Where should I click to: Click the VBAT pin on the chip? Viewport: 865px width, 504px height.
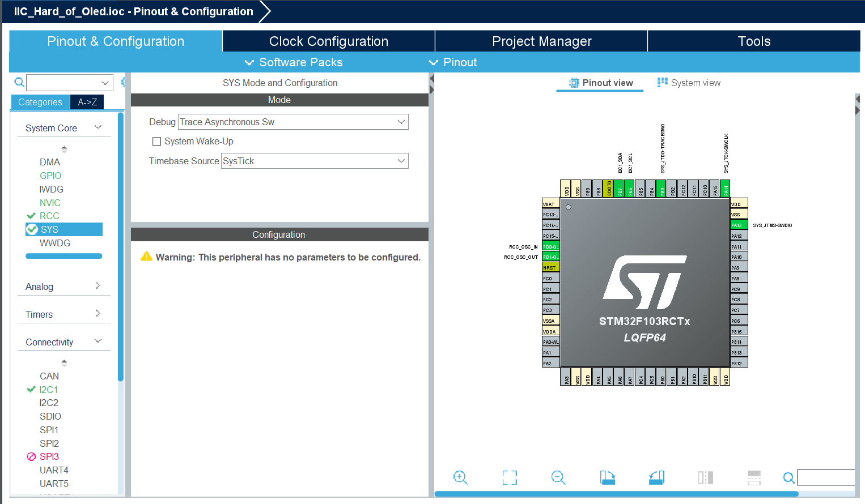[551, 204]
